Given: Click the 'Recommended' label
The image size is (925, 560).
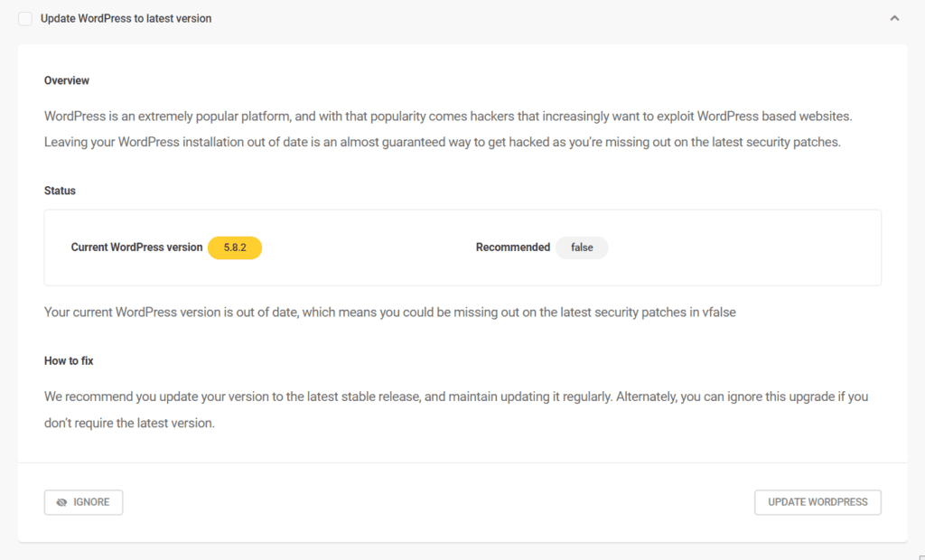Looking at the screenshot, I should point(513,247).
